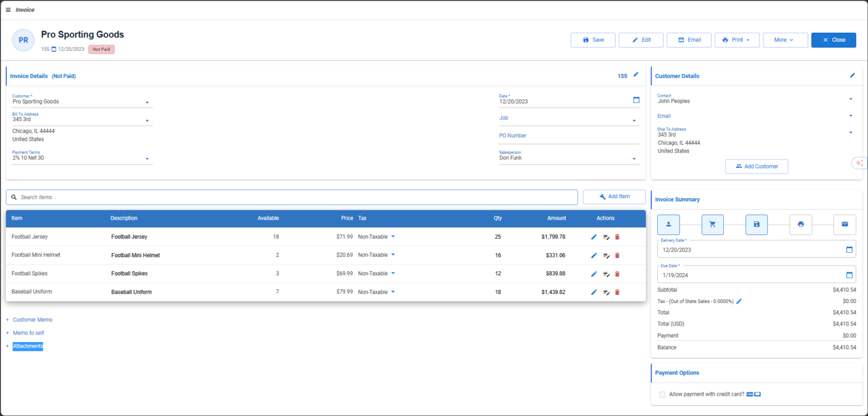The image size is (868, 416).
Task: Click the Add Item button
Action: [614, 197]
